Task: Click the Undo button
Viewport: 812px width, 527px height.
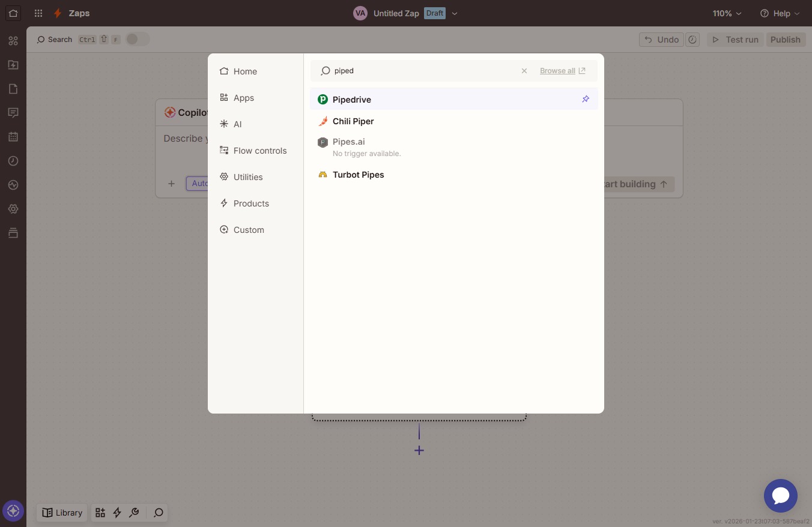Action: (x=662, y=40)
